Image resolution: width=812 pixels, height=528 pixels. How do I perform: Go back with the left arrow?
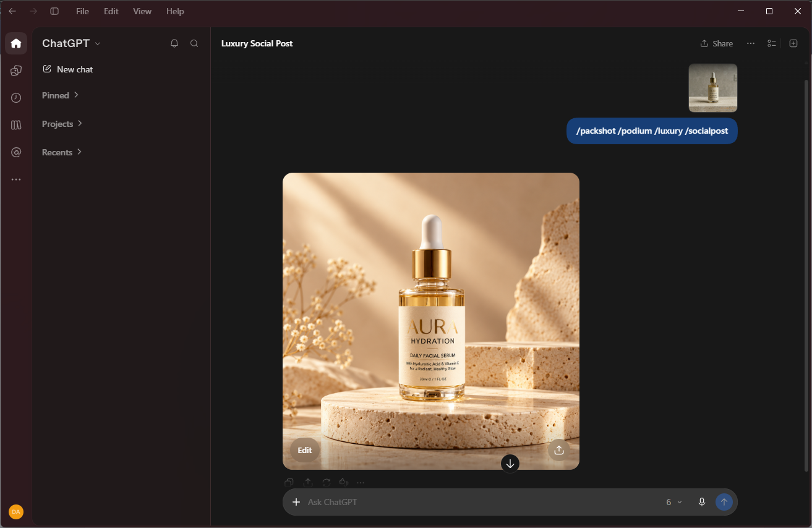click(x=12, y=11)
